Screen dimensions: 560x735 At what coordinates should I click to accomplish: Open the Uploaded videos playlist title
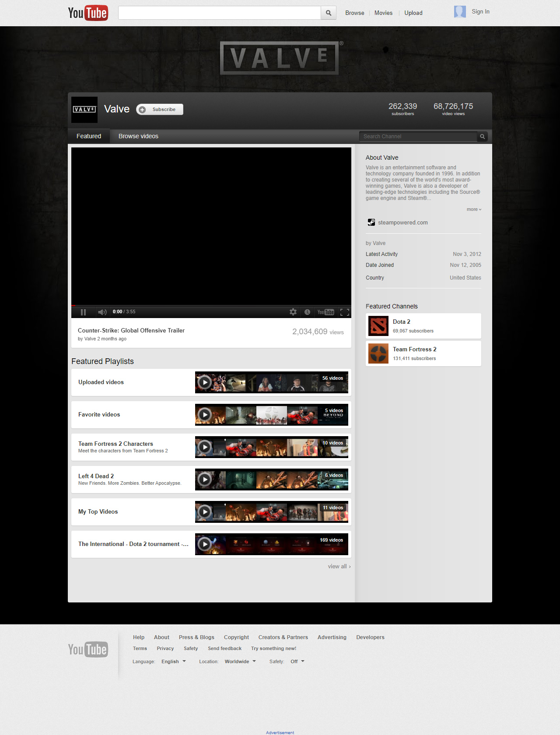pos(101,382)
